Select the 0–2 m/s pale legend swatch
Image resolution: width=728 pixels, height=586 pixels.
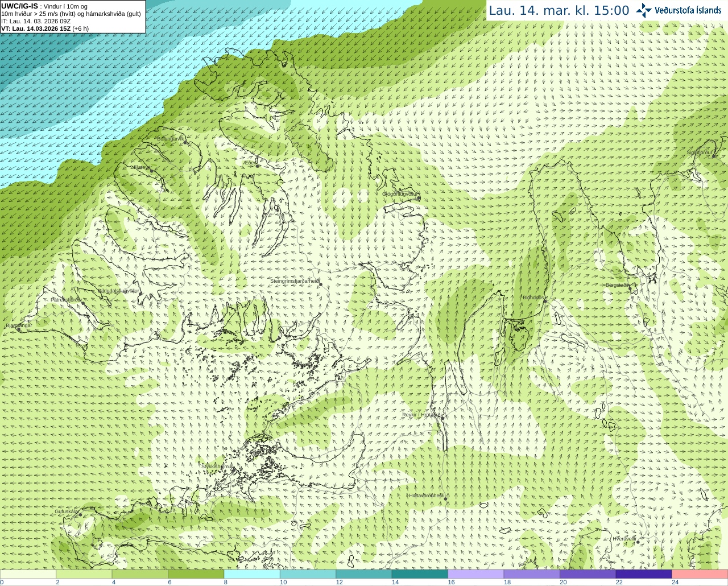[28, 574]
